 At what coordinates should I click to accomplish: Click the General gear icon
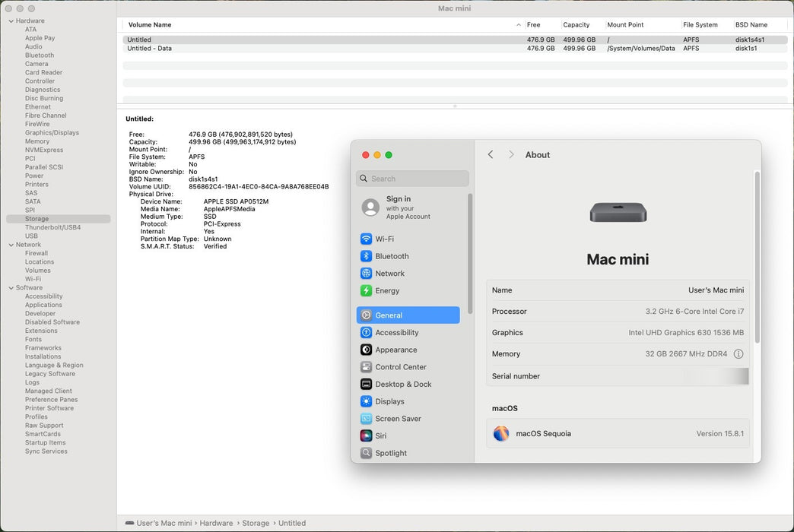(x=366, y=315)
